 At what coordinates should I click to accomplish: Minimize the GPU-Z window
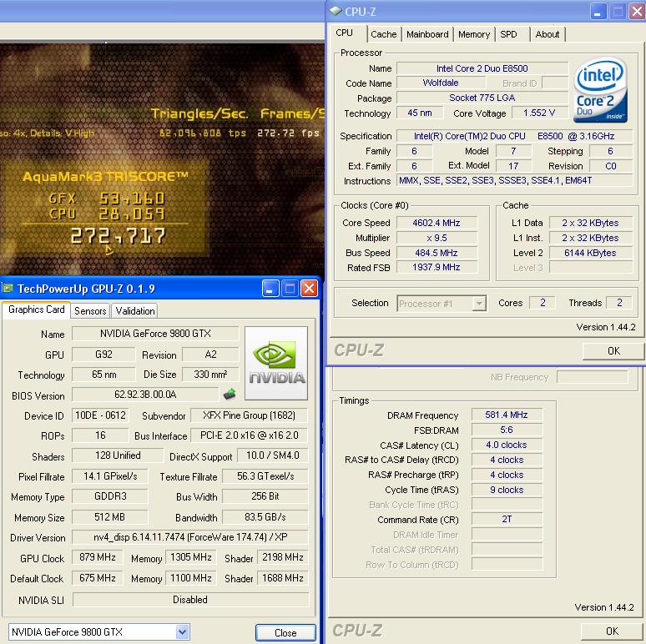coord(270,289)
